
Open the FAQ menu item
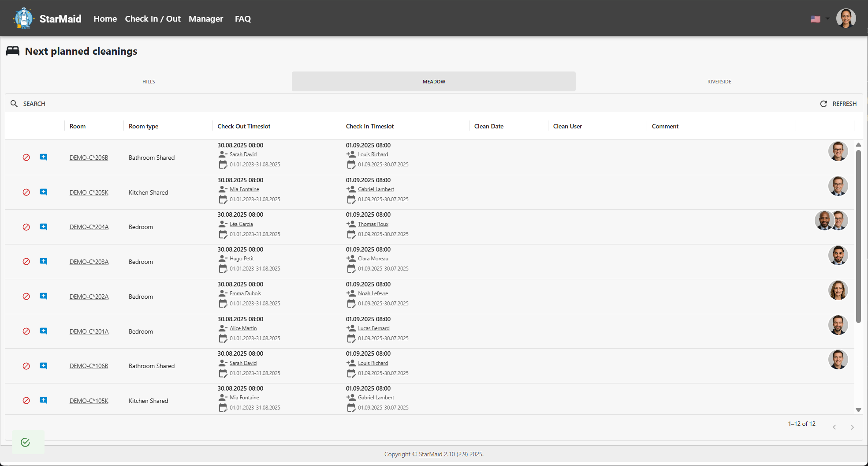(x=243, y=19)
